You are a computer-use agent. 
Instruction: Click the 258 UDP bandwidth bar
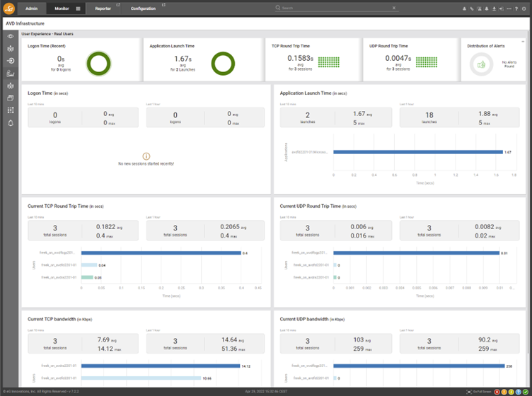click(419, 366)
